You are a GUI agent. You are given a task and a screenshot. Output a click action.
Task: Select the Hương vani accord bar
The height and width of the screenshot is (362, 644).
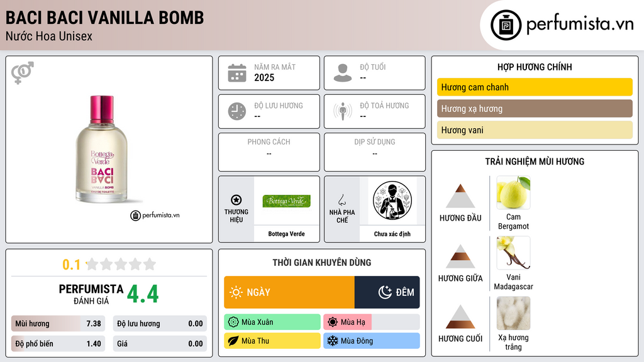tap(535, 129)
